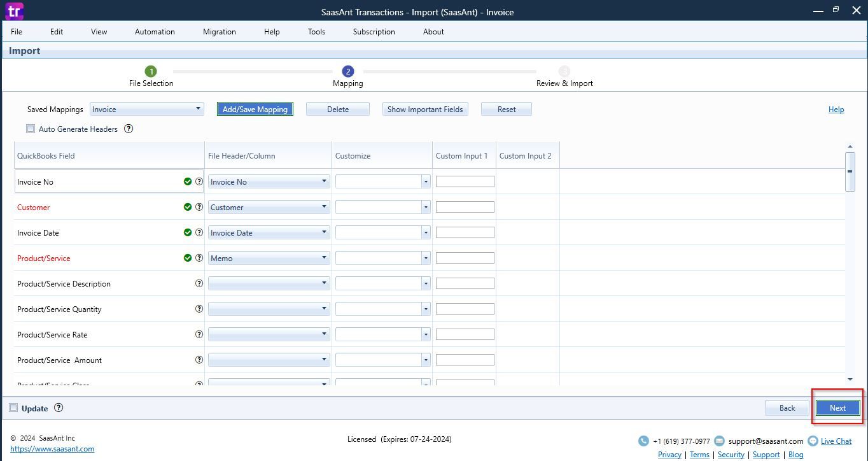Open the Subscription menu

(374, 31)
